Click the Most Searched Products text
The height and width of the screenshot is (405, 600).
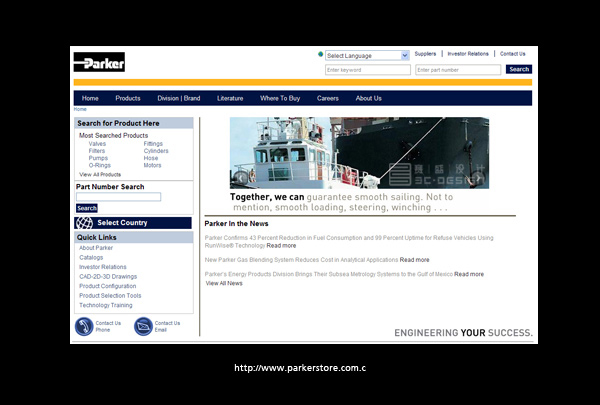[113, 136]
